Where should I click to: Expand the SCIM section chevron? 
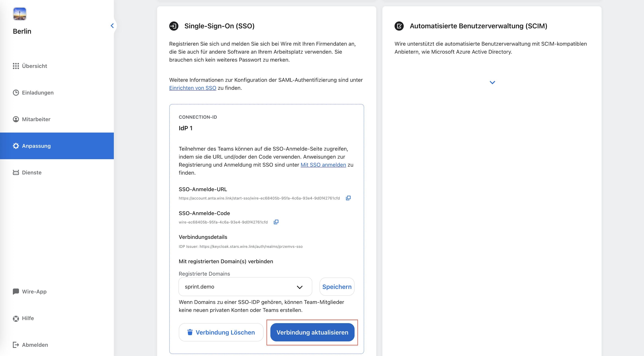pos(492,82)
